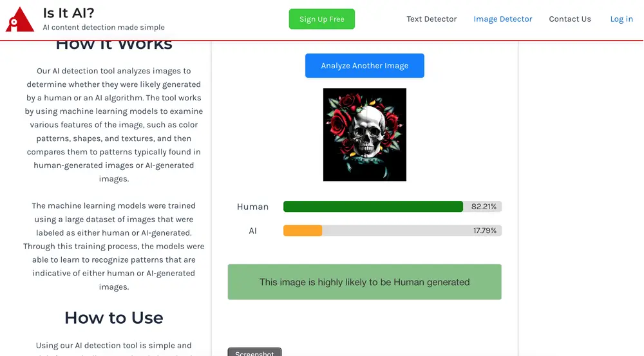This screenshot has height=356, width=644.
Task: Click the orange AI progress bar
Action: [303, 230]
